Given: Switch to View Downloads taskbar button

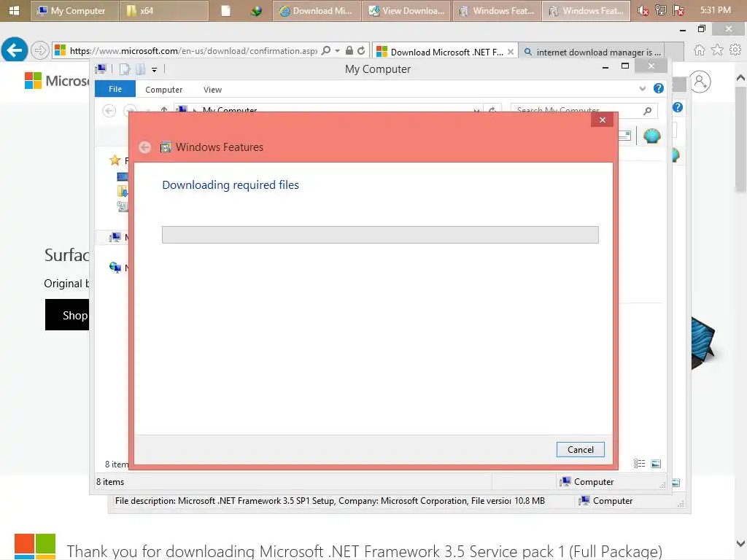Looking at the screenshot, I should (407, 10).
